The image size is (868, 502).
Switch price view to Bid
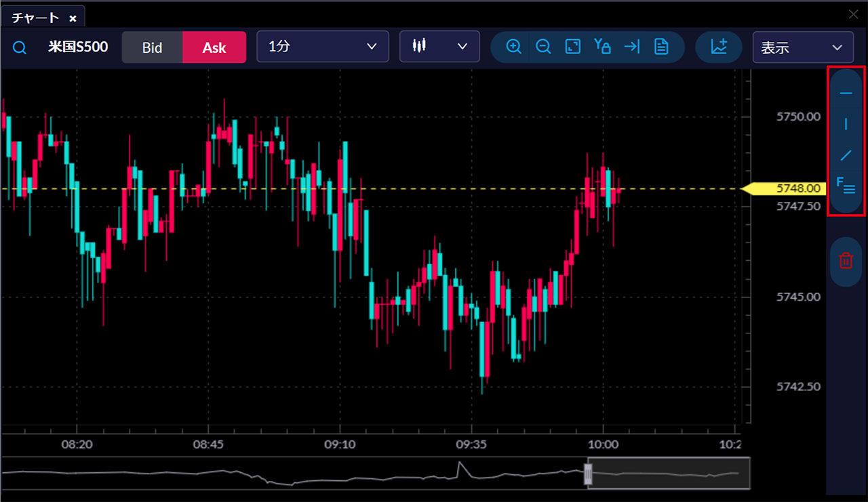(152, 47)
